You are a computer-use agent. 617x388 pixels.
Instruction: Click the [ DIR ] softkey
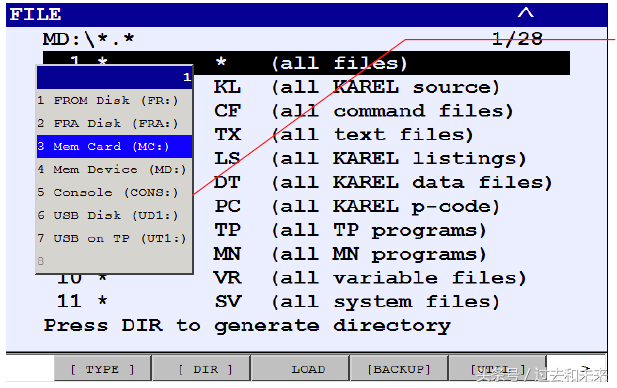[201, 369]
